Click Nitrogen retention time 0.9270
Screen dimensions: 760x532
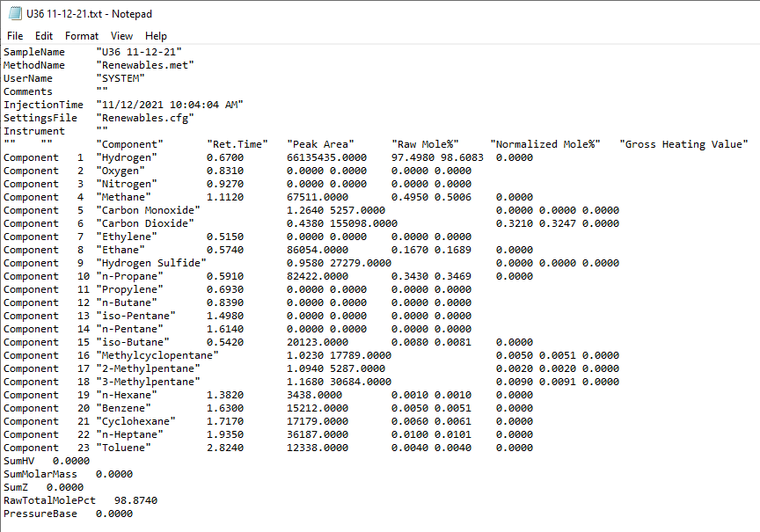click(225, 184)
